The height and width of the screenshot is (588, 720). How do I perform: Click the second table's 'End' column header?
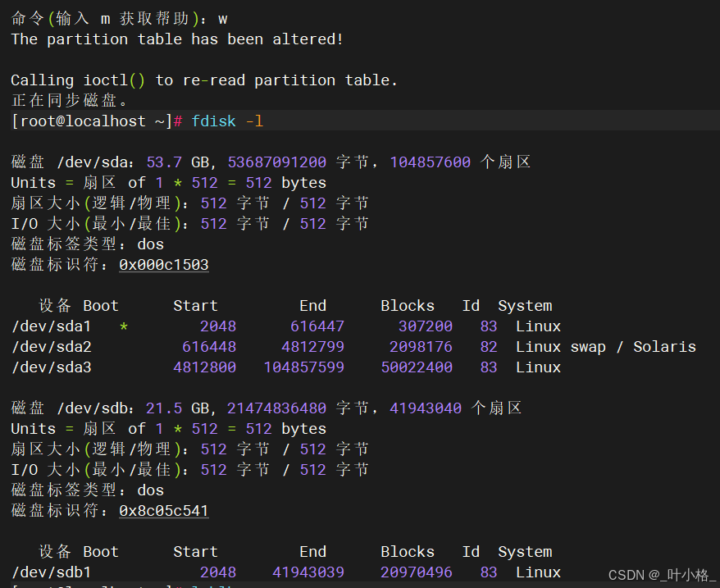click(x=312, y=552)
